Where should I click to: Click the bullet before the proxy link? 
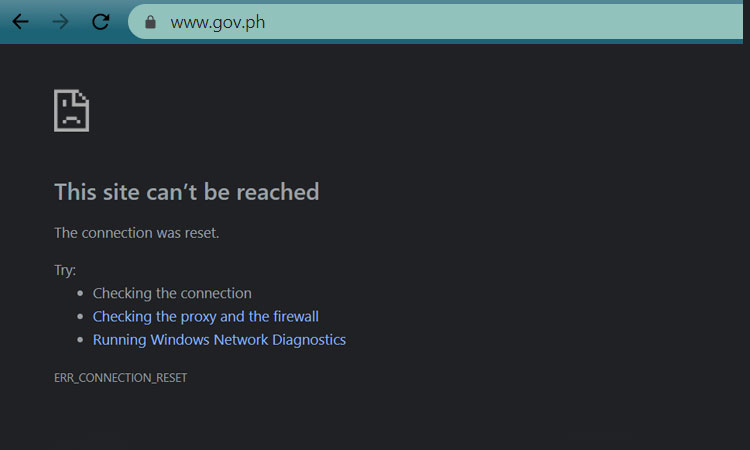click(x=81, y=317)
